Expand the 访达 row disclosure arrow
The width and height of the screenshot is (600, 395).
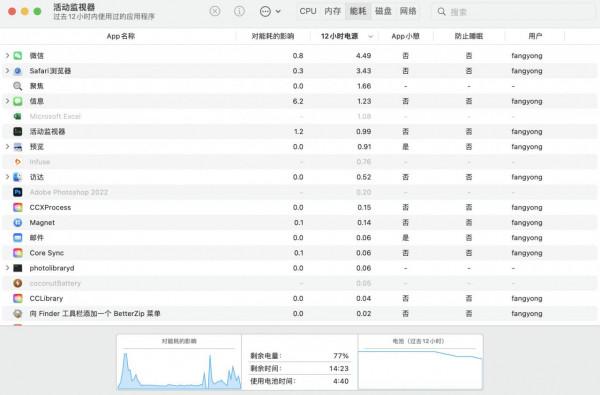tap(7, 177)
